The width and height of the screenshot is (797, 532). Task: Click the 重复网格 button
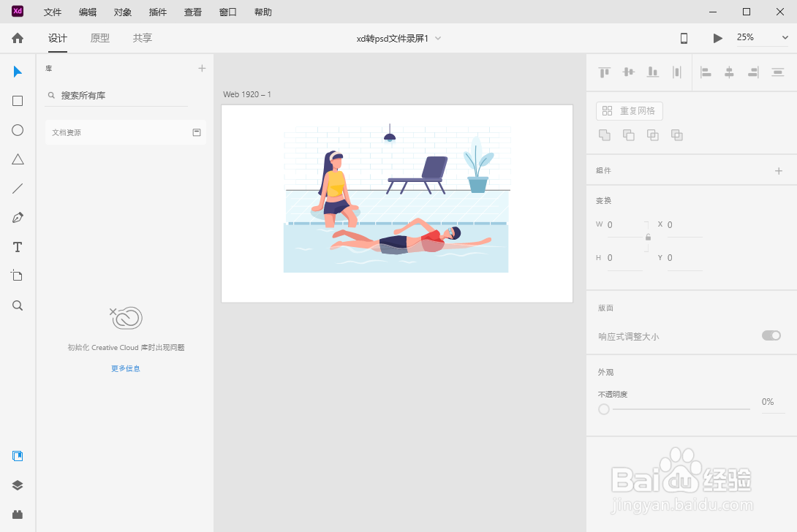629,110
